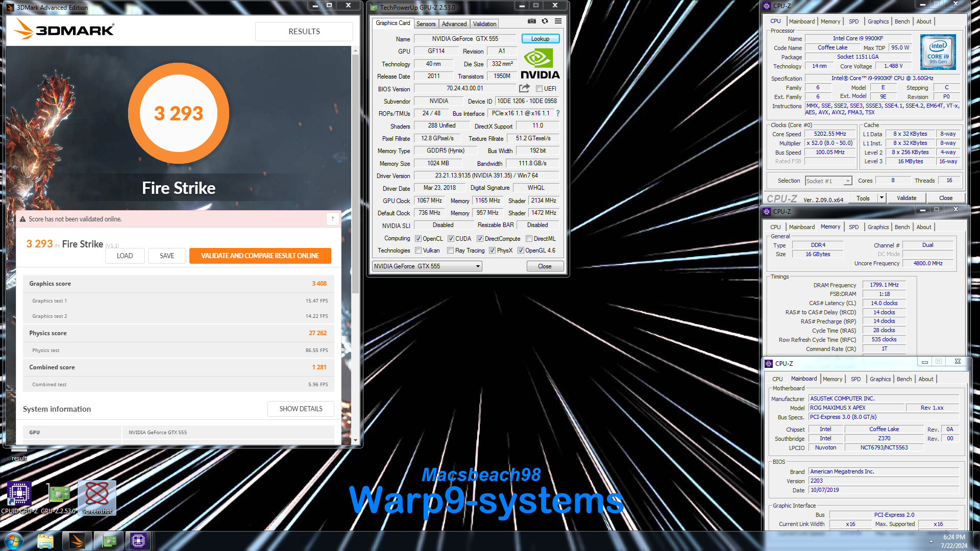Click the 3DMark scrollbar down arrow
This screenshot has height=551, width=980.
pos(355,440)
